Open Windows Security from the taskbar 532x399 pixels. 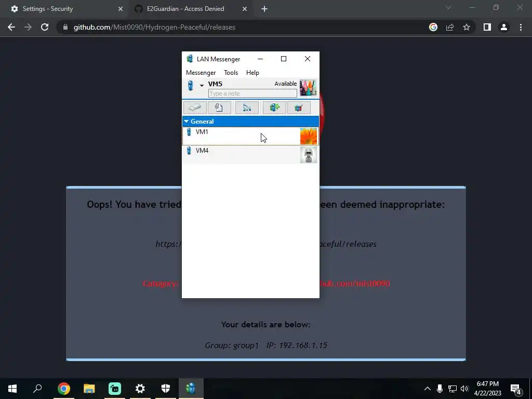(x=166, y=389)
